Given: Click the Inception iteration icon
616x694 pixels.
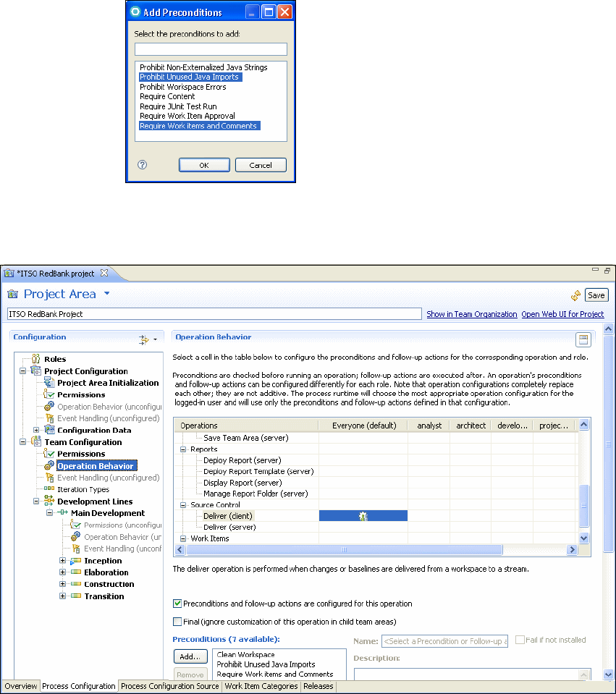Looking at the screenshot, I should tap(76, 561).
